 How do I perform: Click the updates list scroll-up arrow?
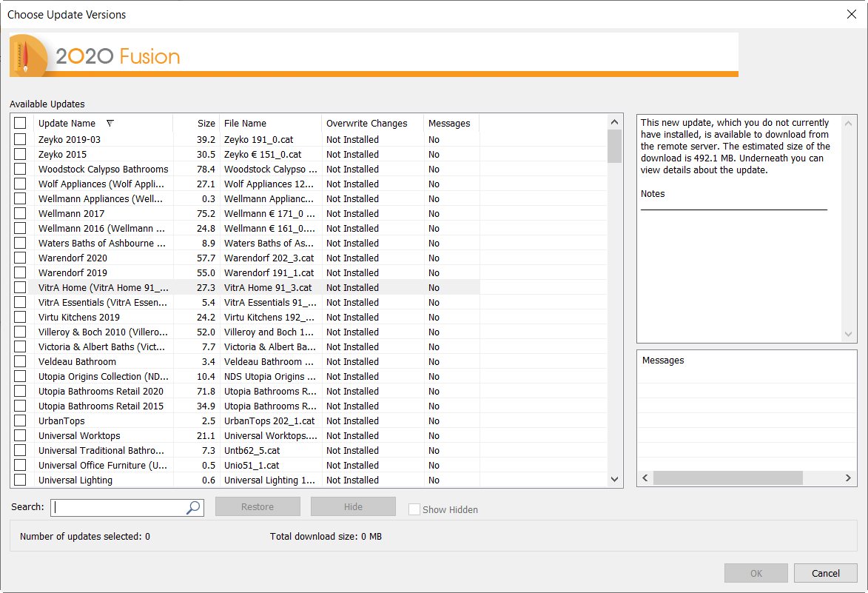(614, 122)
